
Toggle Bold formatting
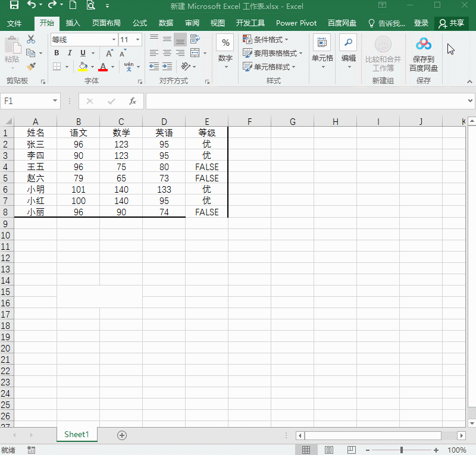tap(57, 53)
